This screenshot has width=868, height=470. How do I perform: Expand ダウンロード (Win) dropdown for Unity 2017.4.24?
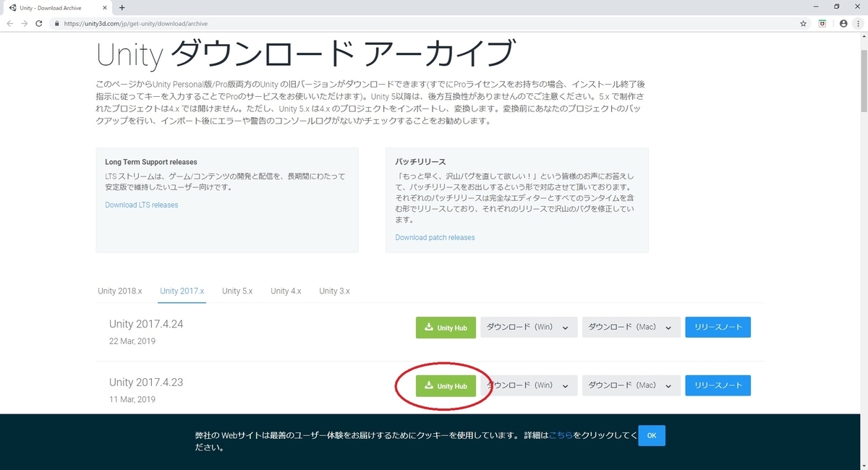528,328
